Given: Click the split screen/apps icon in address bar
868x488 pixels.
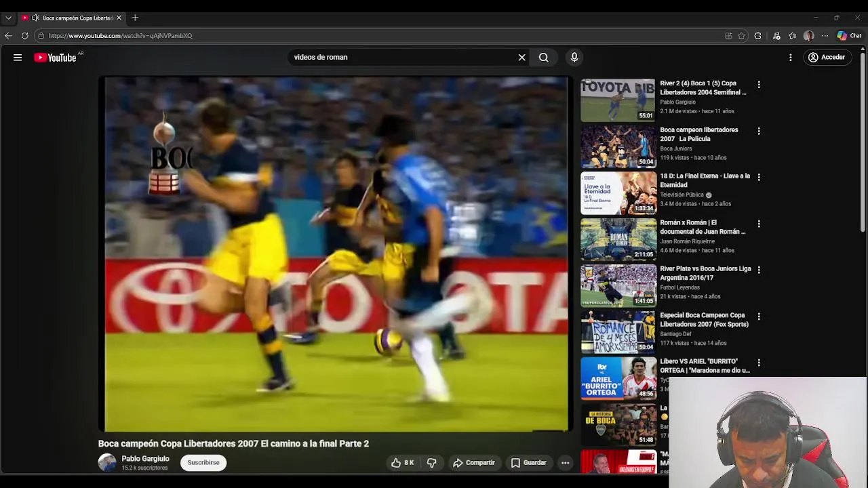Looking at the screenshot, I should click(728, 36).
